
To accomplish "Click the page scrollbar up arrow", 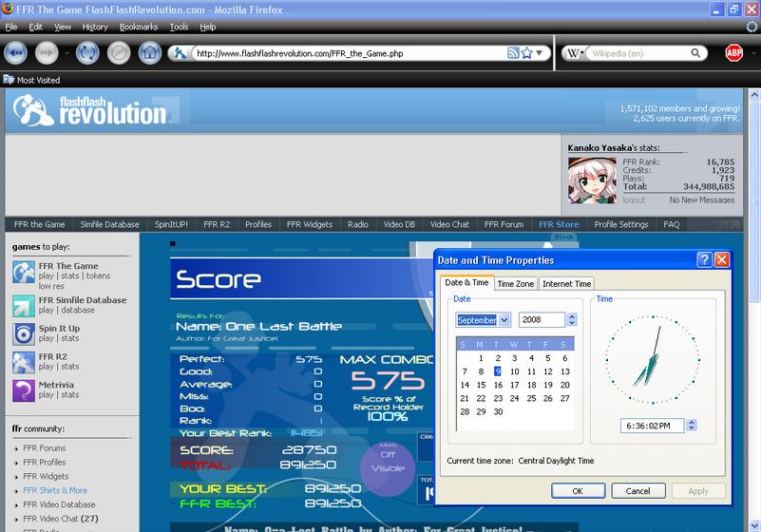I will pos(753,95).
